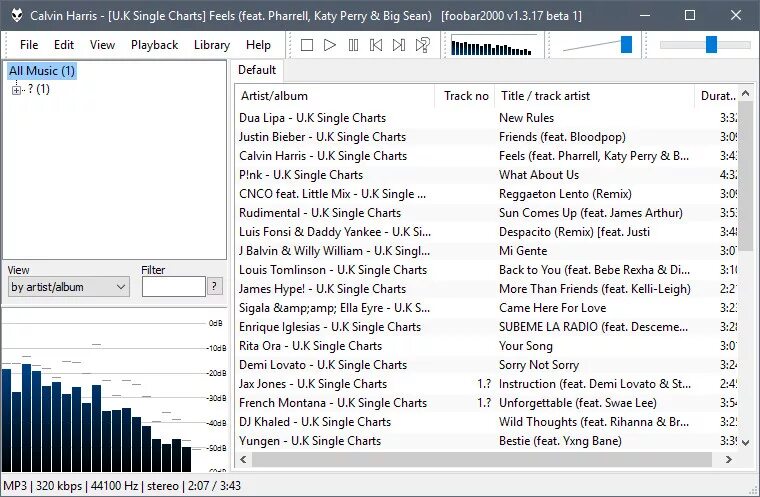Open the 'by artist/album' view dropdown
760x497 pixels.
[x=68, y=287]
